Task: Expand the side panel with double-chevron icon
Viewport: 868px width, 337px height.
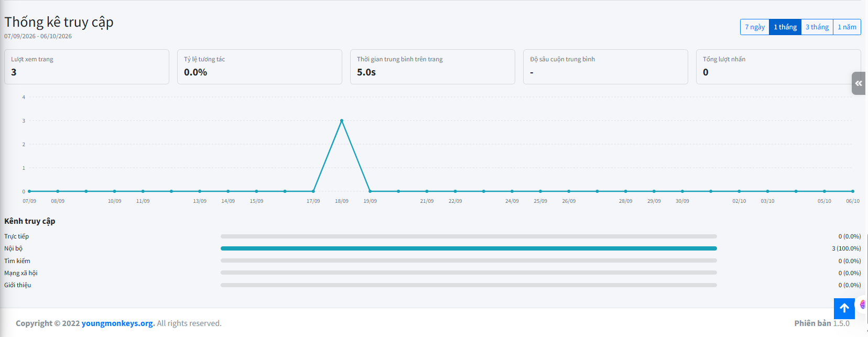Action: coord(859,83)
